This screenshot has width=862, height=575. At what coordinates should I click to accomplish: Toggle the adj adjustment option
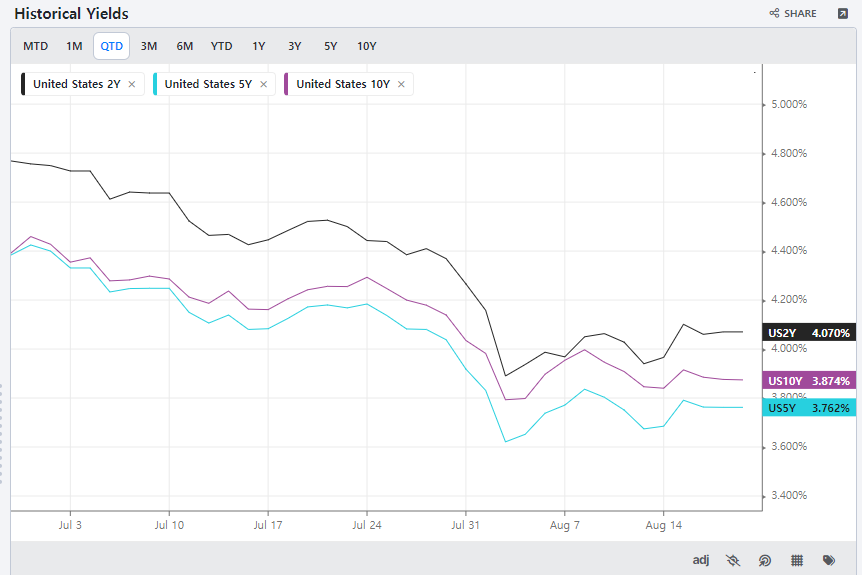coord(701,560)
